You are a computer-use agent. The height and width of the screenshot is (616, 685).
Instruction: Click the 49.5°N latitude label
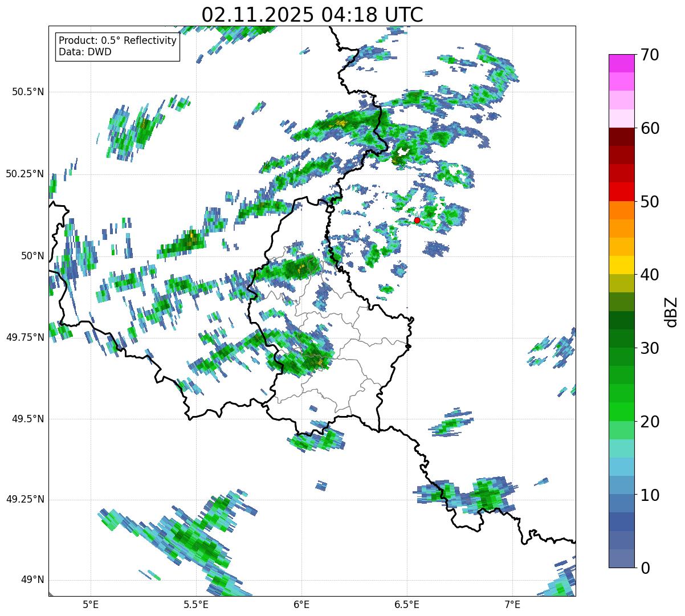pos(28,419)
